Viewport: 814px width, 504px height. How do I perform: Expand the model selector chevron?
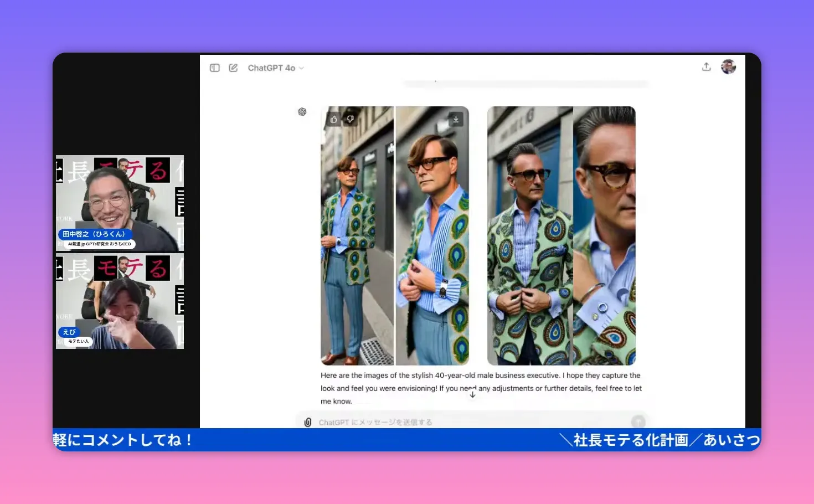pyautogui.click(x=301, y=68)
